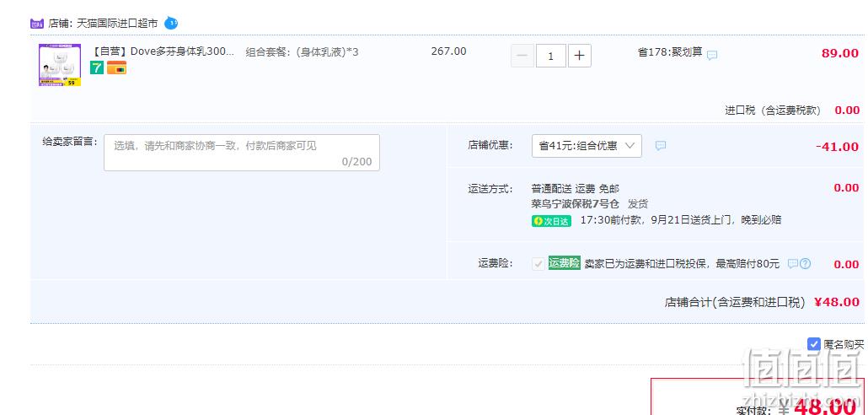Click the message to seller text box
The image size is (868, 415).
(242, 153)
